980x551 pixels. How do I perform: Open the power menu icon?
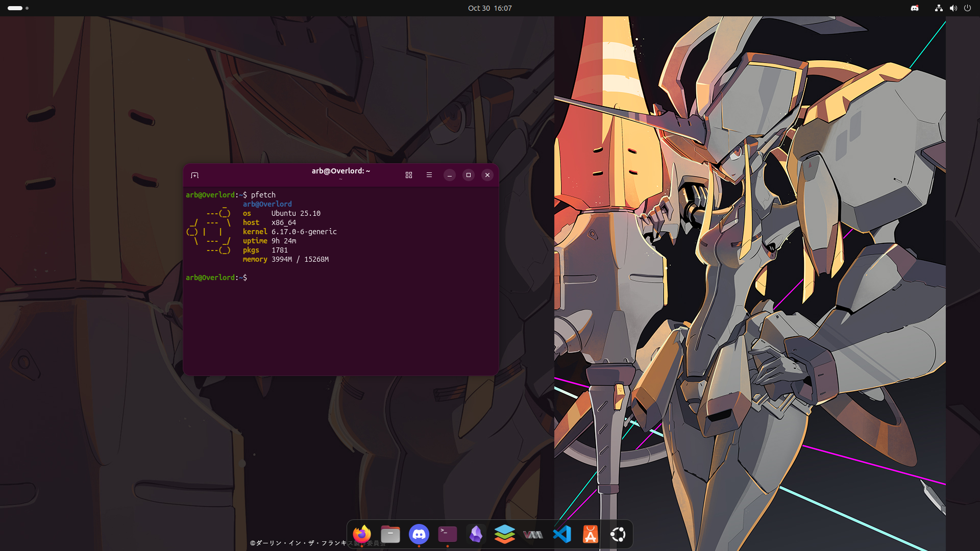967,8
